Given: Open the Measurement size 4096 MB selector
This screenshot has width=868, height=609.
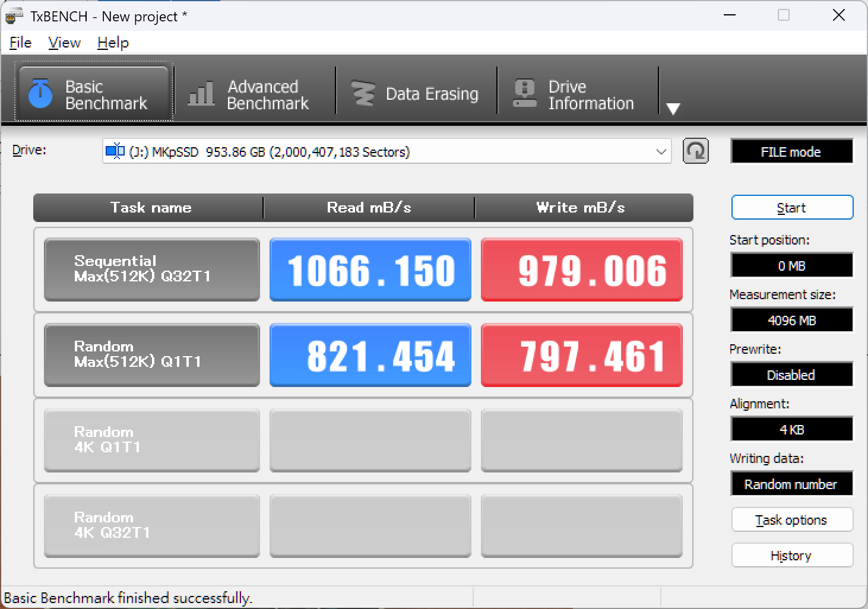Looking at the screenshot, I should pos(791,321).
